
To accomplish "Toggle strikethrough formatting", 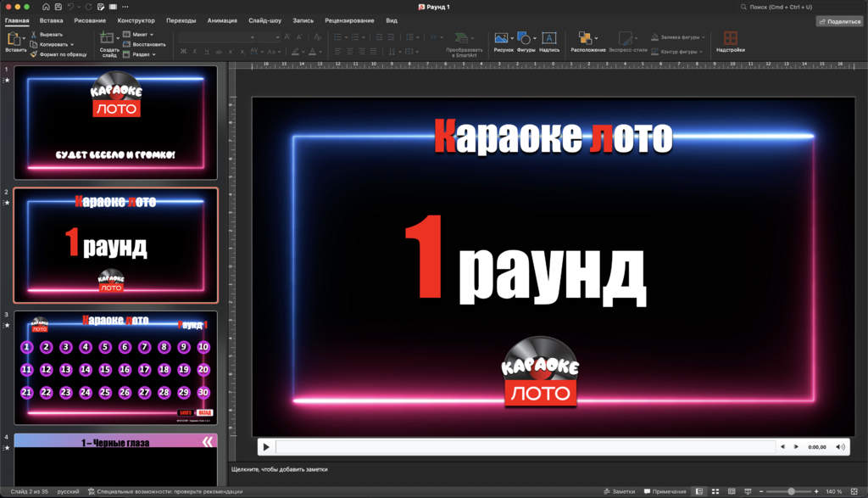I will [219, 52].
